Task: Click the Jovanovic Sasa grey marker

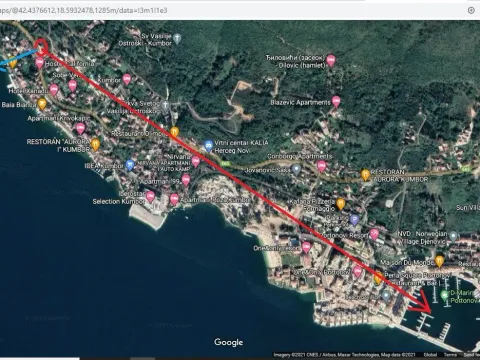Action: click(296, 170)
